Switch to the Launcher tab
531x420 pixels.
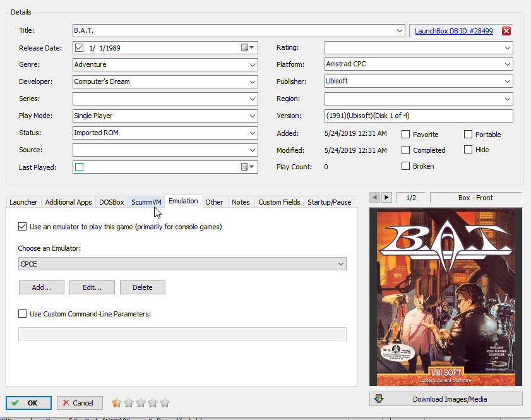click(x=23, y=202)
